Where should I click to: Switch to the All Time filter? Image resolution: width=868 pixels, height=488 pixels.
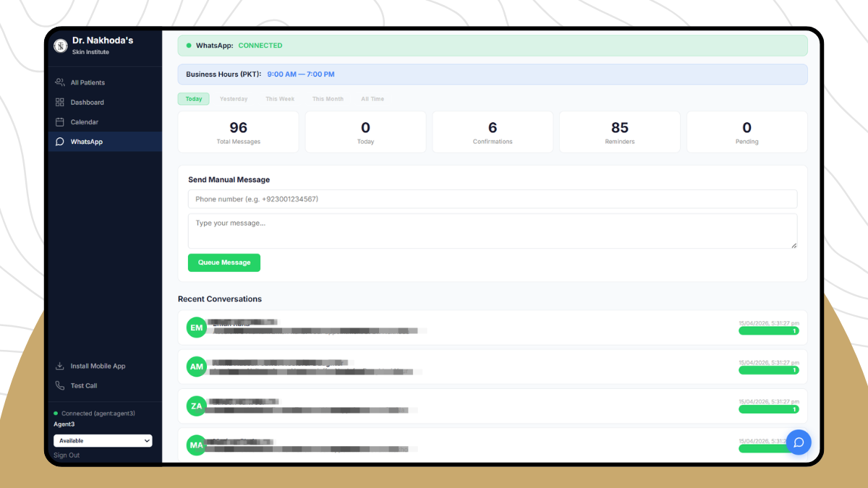point(373,99)
